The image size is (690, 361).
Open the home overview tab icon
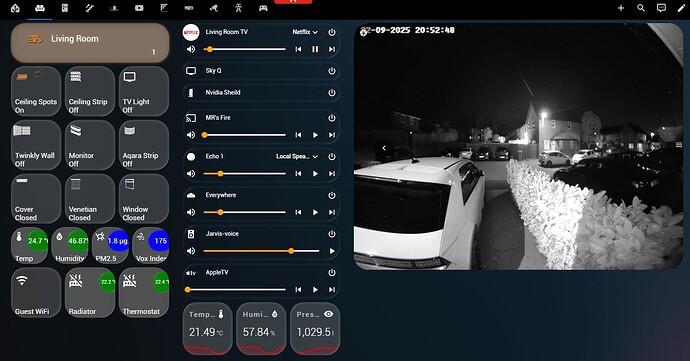click(15, 8)
